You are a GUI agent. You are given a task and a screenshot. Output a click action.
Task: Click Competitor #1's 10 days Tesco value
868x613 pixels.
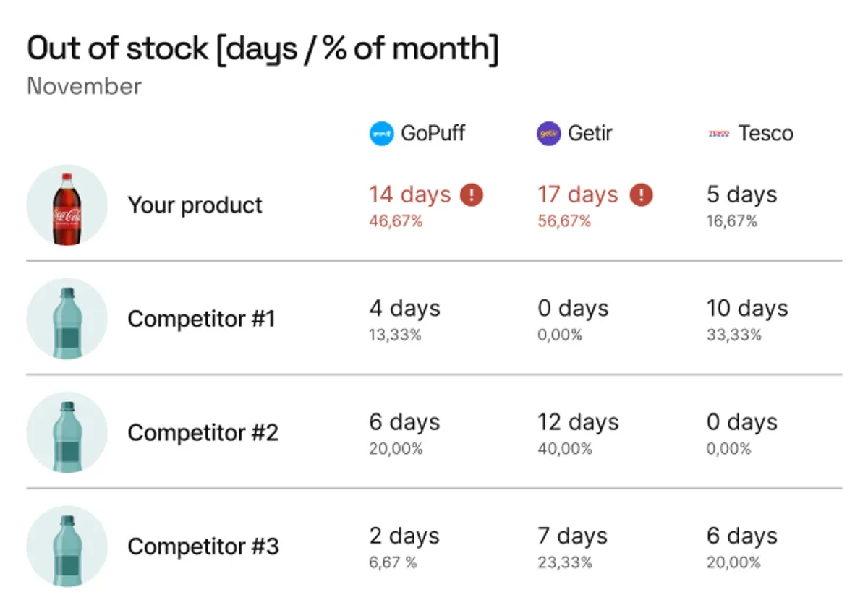[747, 309]
